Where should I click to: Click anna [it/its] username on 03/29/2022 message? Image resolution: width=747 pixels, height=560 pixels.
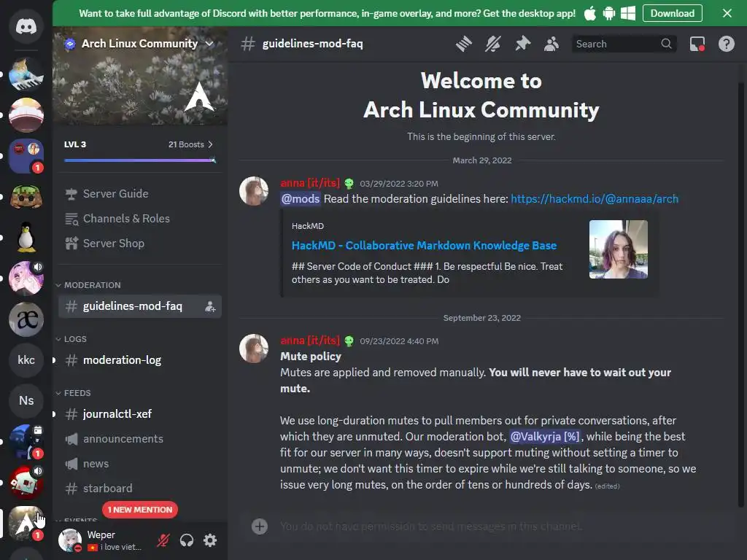(x=310, y=183)
